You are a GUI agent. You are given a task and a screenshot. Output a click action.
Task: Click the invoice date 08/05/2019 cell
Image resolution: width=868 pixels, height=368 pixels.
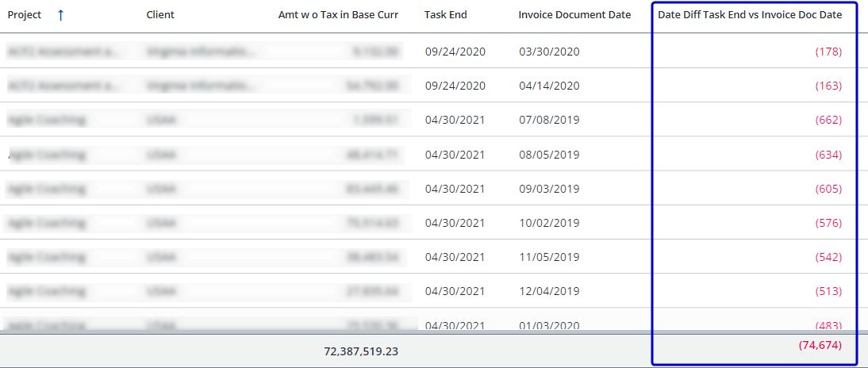pyautogui.click(x=549, y=155)
